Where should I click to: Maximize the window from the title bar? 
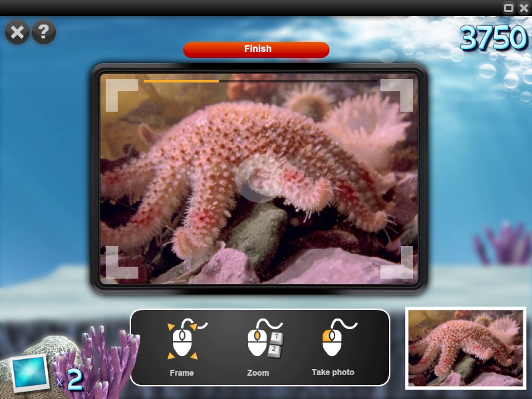[x=509, y=8]
